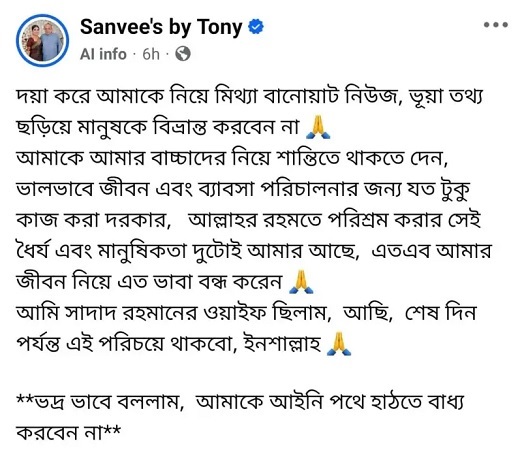The image size is (522, 450).
Task: Click the starred line starting **ভদ্র ভাবে বললাম
Action: tap(240, 403)
